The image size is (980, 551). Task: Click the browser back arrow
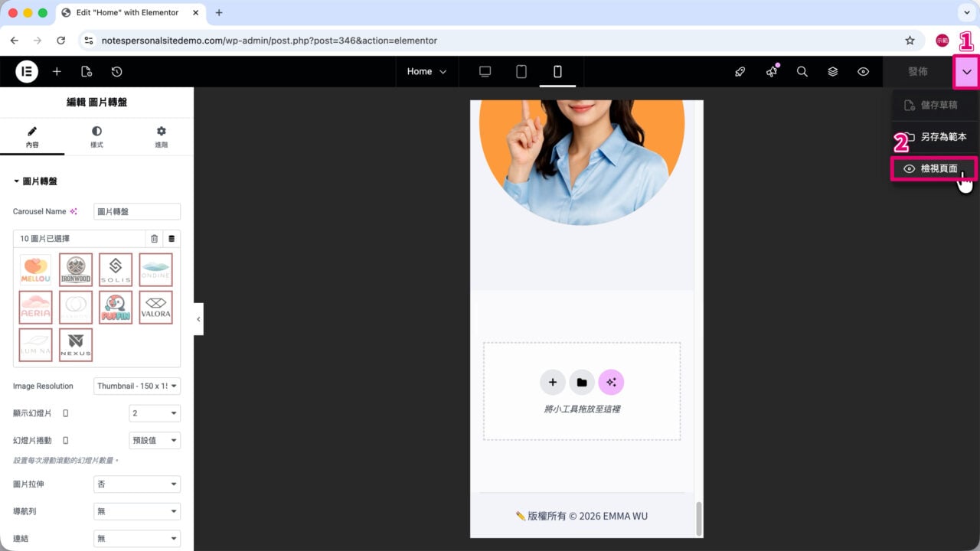14,40
